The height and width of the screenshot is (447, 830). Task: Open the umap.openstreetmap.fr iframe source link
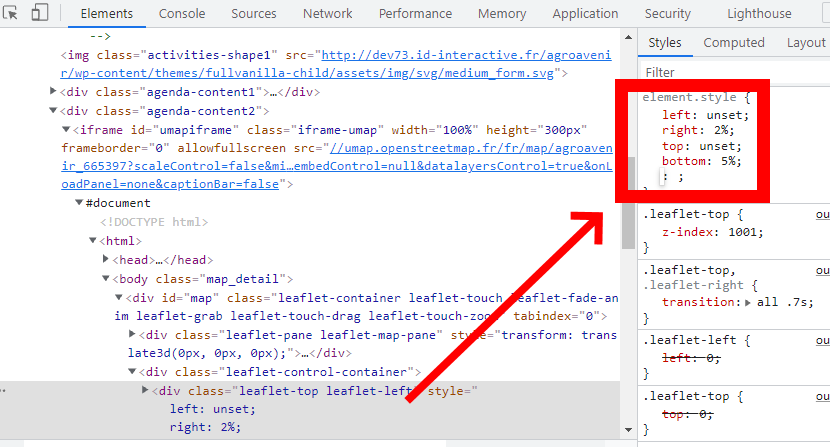click(337, 166)
